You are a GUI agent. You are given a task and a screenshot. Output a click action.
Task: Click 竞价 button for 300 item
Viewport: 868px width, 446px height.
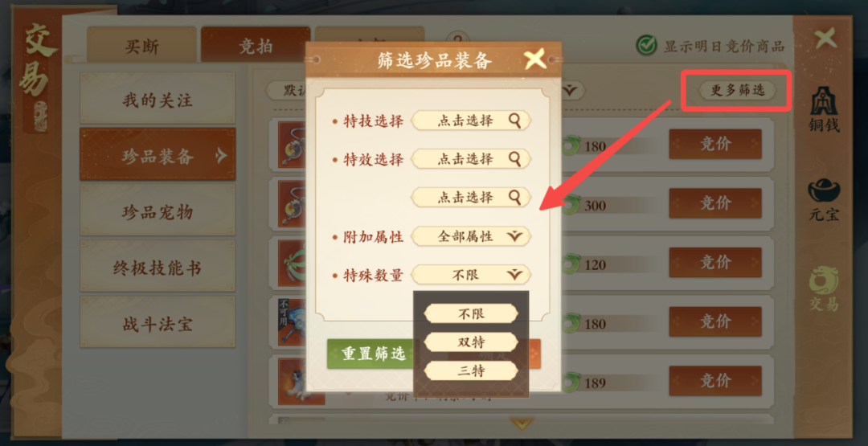coord(715,203)
